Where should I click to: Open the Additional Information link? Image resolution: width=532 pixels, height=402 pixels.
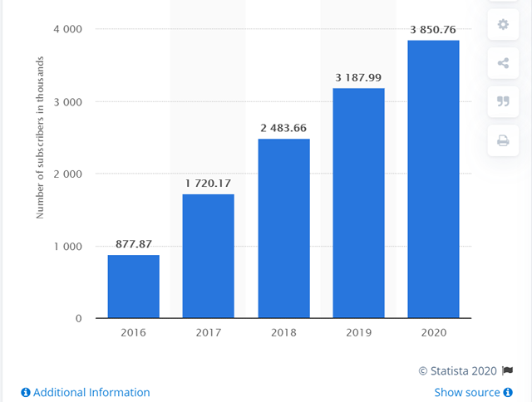(91, 392)
